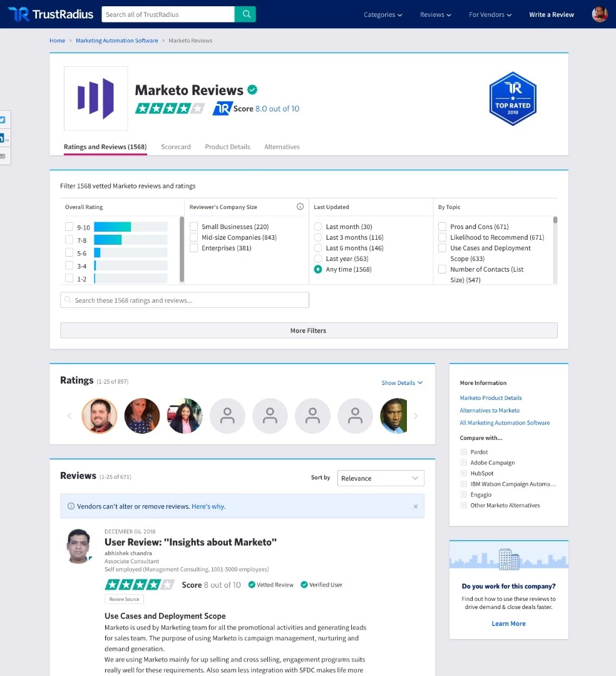Screen dimensions: 616x676
Task: Click Write a Review in top nav
Action: point(552,14)
